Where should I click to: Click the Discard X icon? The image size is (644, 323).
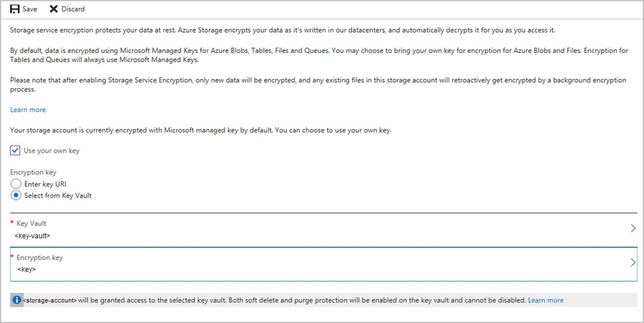tap(54, 9)
